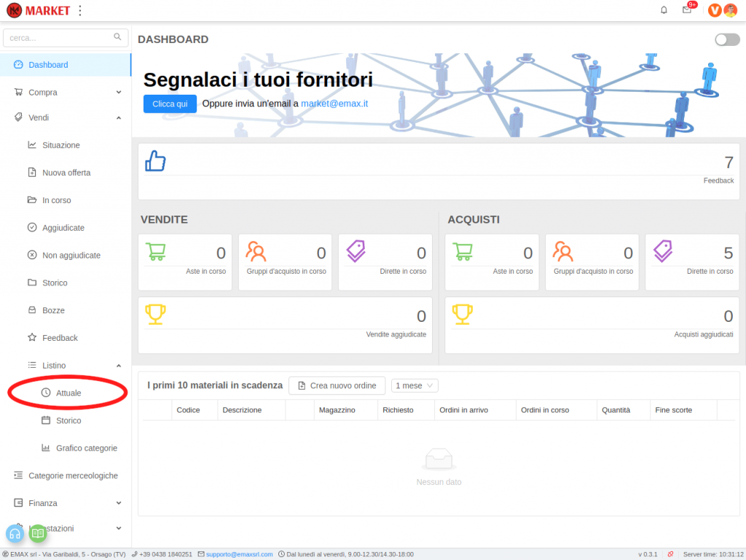Open the 1 mese period dropdown
Screen dimensions: 746x560
point(415,386)
